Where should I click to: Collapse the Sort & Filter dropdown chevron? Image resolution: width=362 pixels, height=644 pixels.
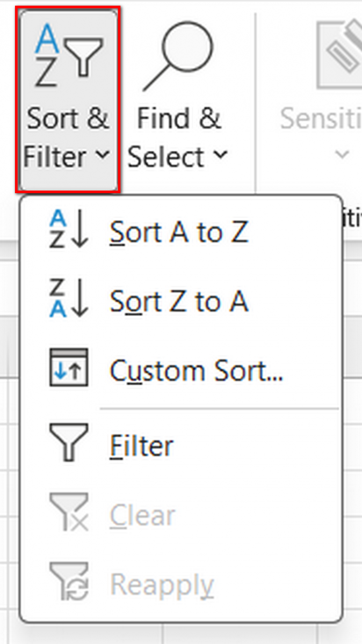[103, 156]
